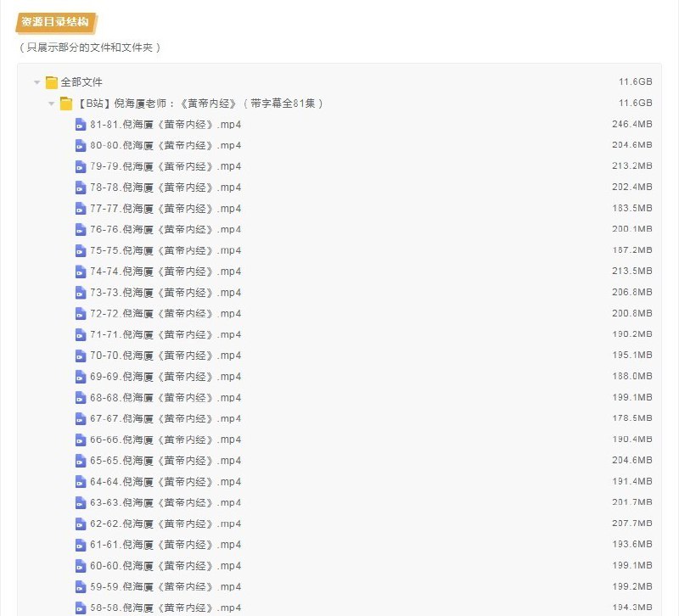
Task: Click video icon for file 75-75
Action: coord(81,250)
